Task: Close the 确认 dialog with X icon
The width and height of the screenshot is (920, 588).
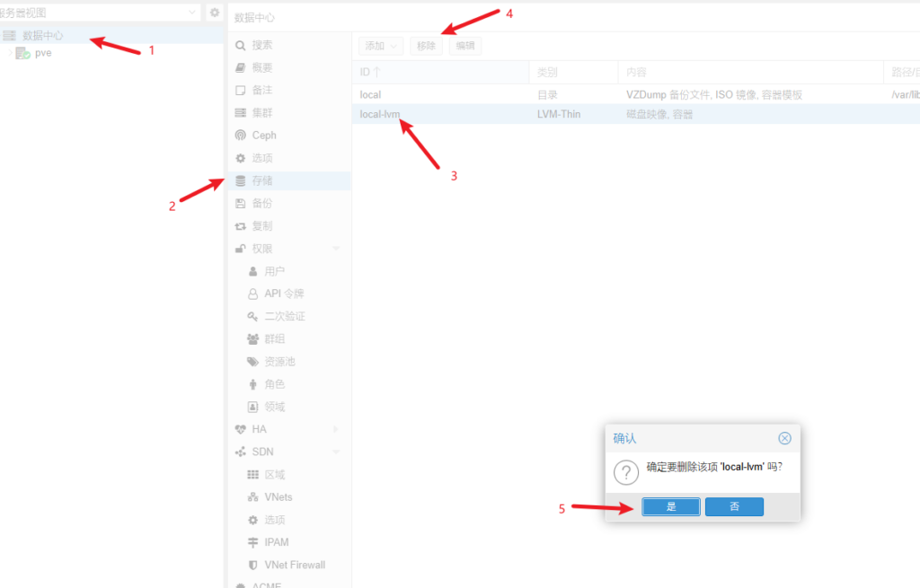Action: pyautogui.click(x=784, y=438)
